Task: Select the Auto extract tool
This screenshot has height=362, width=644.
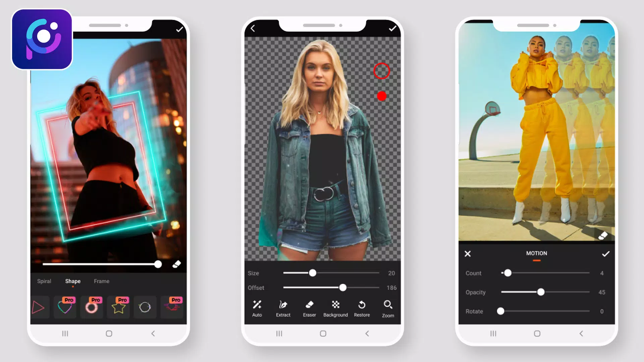Action: pyautogui.click(x=257, y=308)
